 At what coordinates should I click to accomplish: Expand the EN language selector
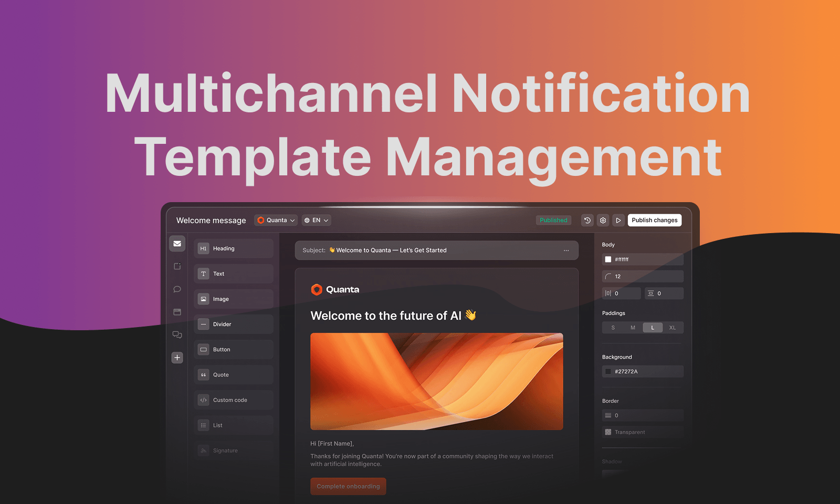click(316, 220)
